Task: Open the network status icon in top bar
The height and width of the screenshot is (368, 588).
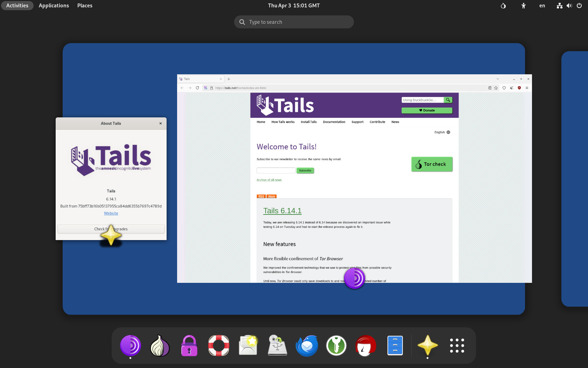Action: pos(560,6)
